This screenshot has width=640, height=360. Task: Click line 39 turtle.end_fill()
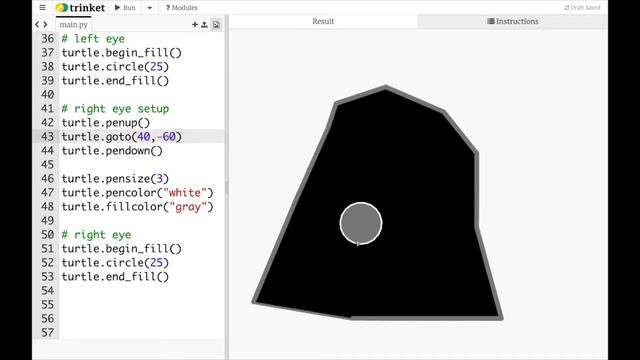click(115, 80)
